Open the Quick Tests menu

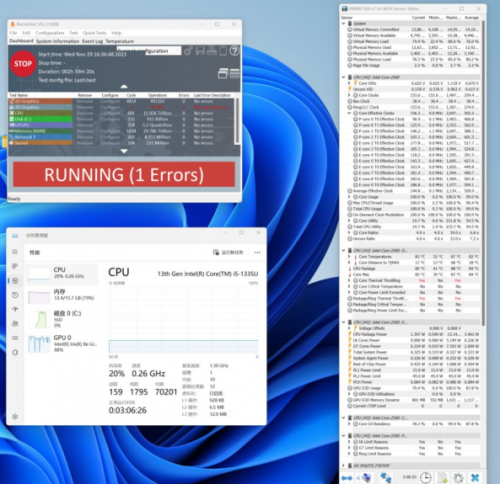click(x=94, y=33)
